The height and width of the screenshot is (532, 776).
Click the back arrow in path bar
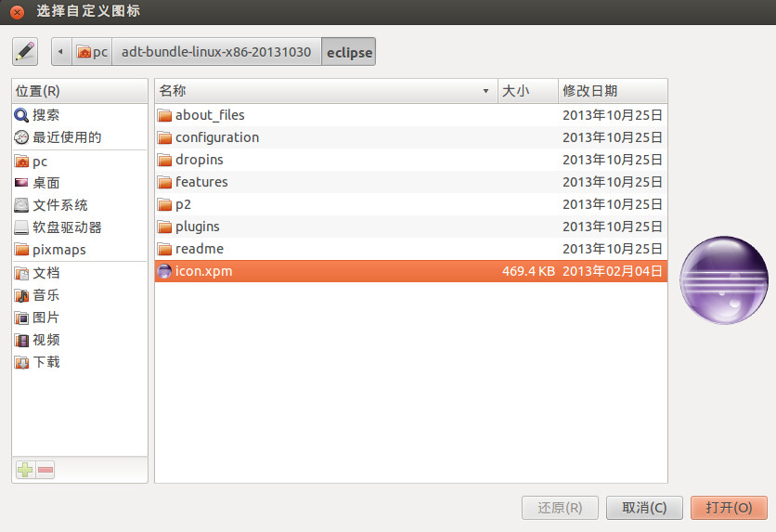click(x=61, y=51)
